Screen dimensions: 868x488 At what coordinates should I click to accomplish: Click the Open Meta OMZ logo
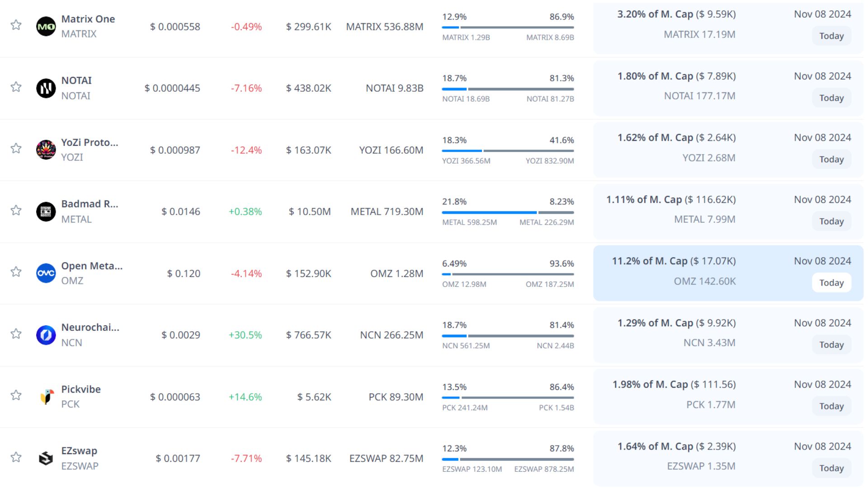46,273
